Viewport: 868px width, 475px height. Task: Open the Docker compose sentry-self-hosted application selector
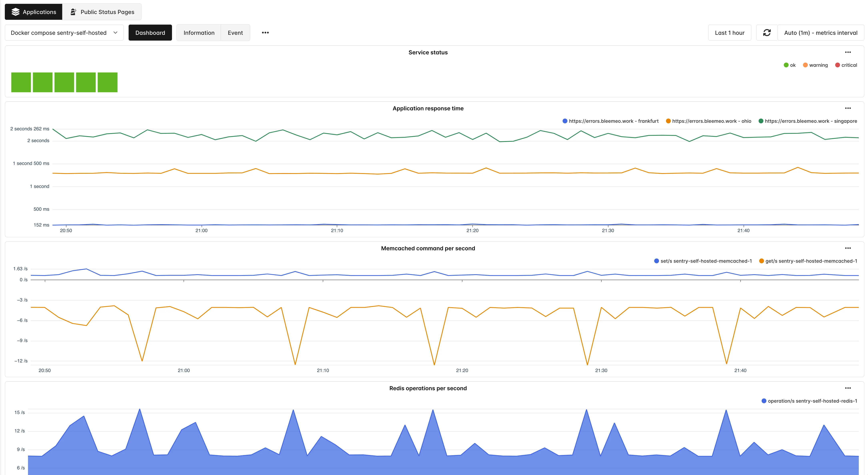point(64,32)
